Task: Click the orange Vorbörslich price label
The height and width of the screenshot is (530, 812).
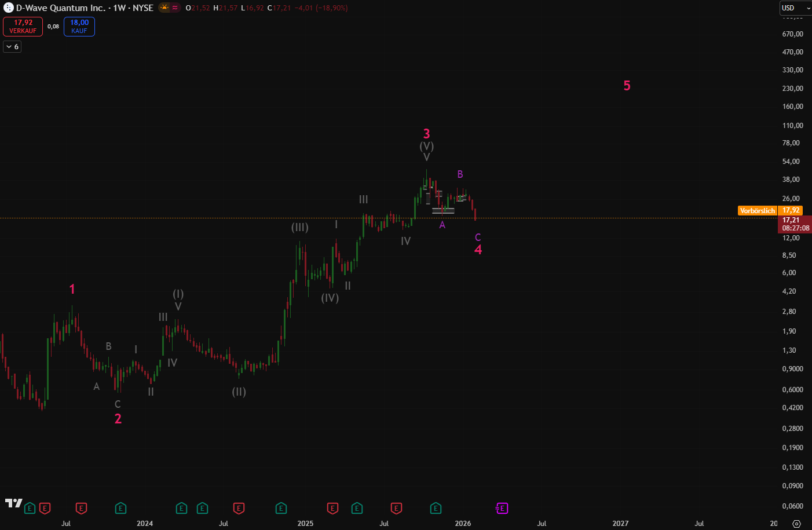Action: click(757, 211)
